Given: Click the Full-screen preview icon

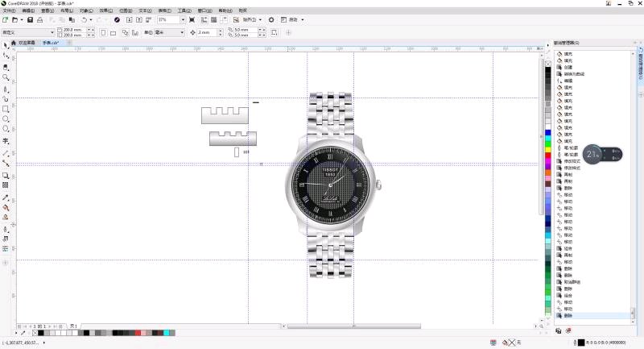Looking at the screenshot, I should tap(192, 19).
